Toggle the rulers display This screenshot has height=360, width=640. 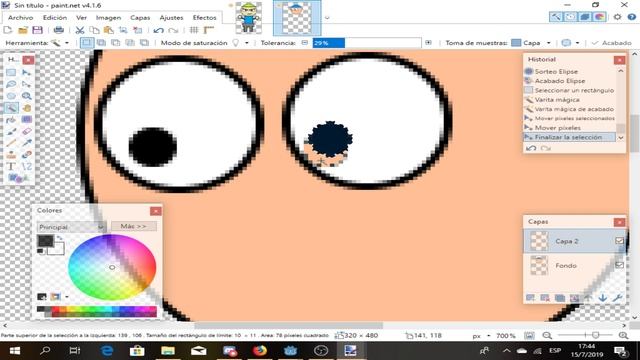pos(209,30)
